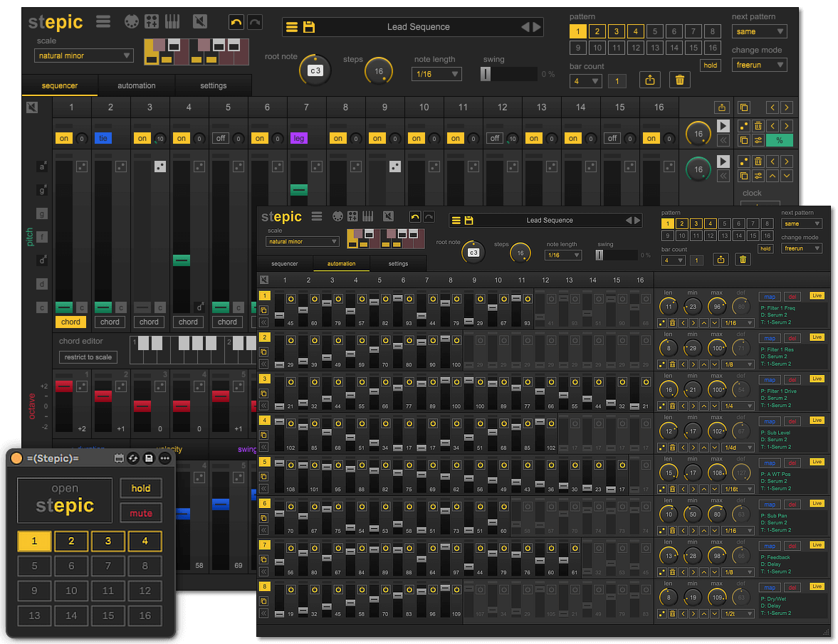Open the piano keyboard icon in main toolbar
Screen dimensions: 838x644
[x=172, y=22]
